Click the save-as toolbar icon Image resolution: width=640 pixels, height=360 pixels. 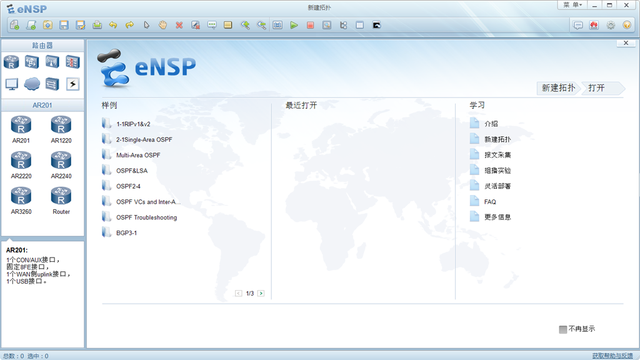click(80, 25)
